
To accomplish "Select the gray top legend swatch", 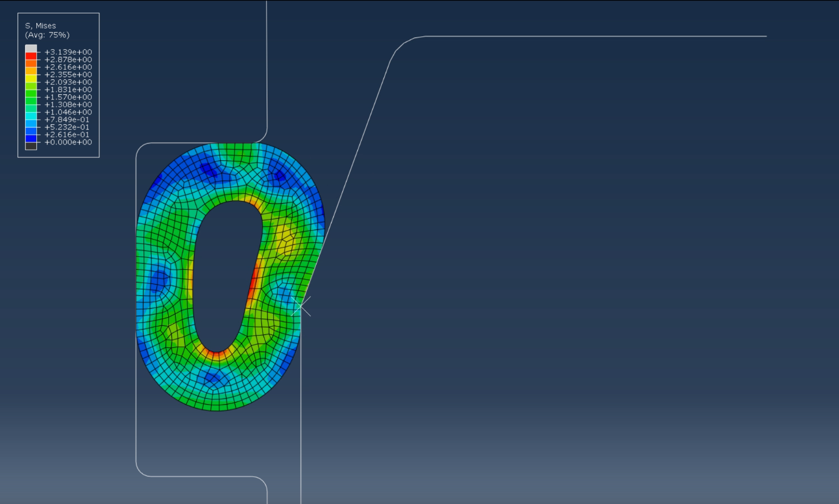I will (31, 49).
